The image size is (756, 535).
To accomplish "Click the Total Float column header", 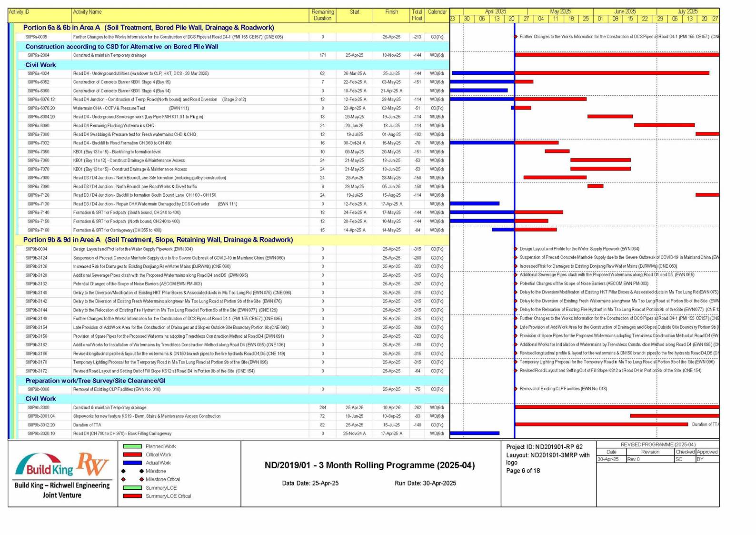I will pos(417,15).
